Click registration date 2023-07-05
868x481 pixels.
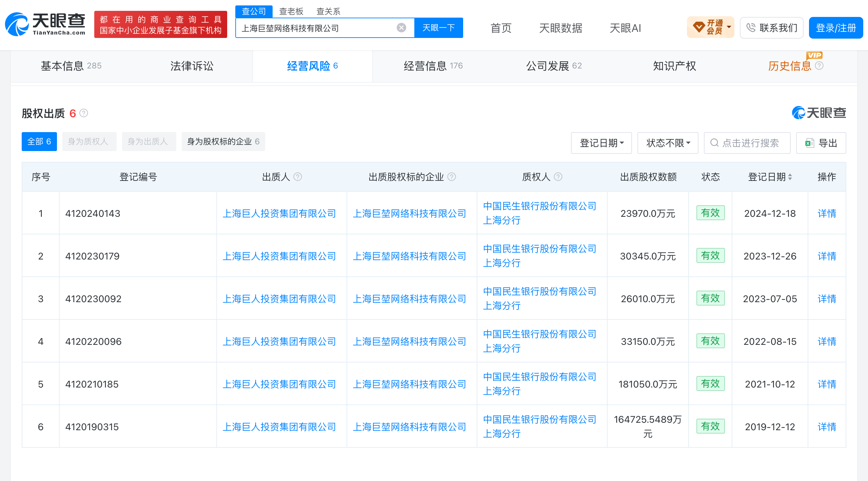point(770,299)
